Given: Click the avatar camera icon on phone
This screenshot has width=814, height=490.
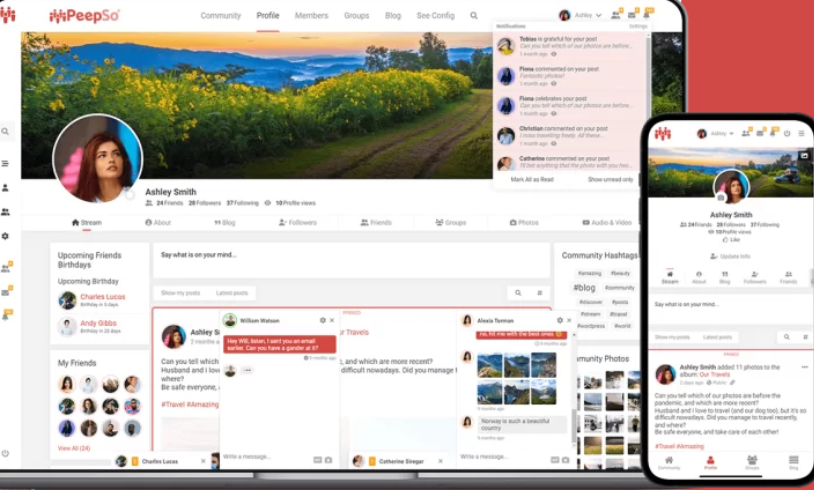Looking at the screenshot, I should pyautogui.click(x=721, y=198).
